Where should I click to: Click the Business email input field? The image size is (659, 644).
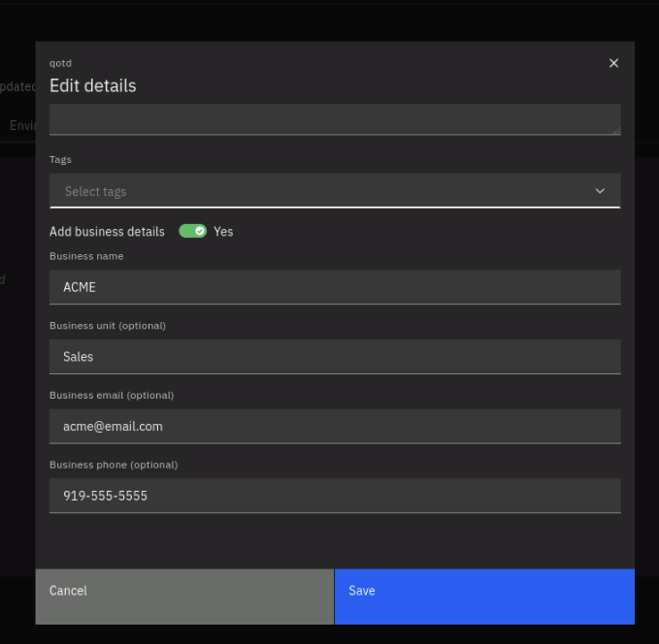pos(335,426)
